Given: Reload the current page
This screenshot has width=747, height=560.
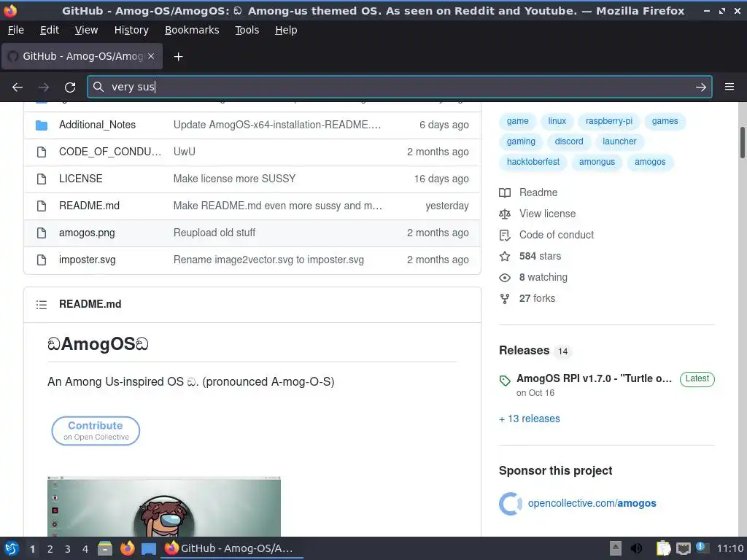Looking at the screenshot, I should tap(70, 87).
